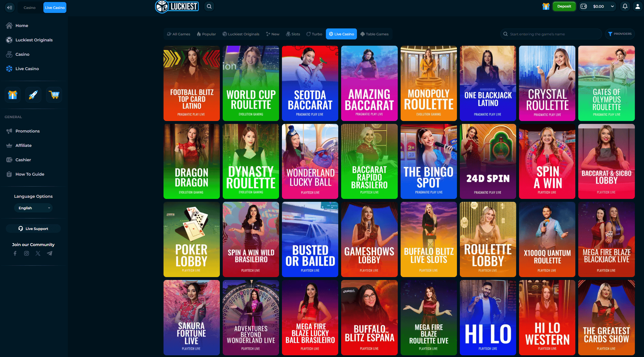Viewport: 644px width, 357px height.
Task: Open Dragon Dragon game
Action: [192, 161]
